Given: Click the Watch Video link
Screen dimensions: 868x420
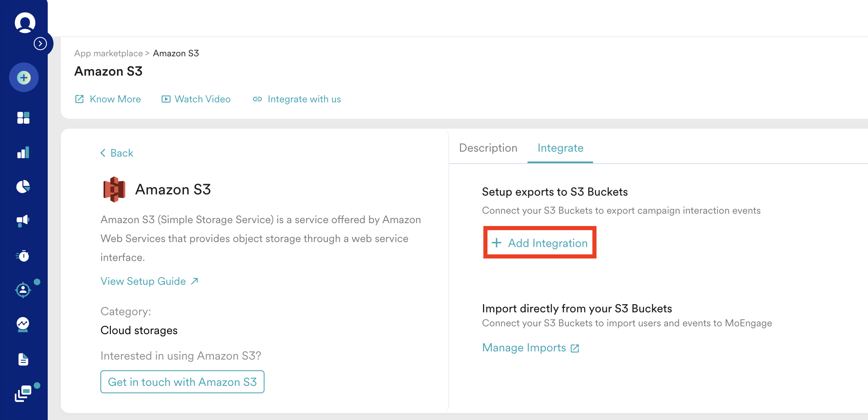Looking at the screenshot, I should pos(196,99).
